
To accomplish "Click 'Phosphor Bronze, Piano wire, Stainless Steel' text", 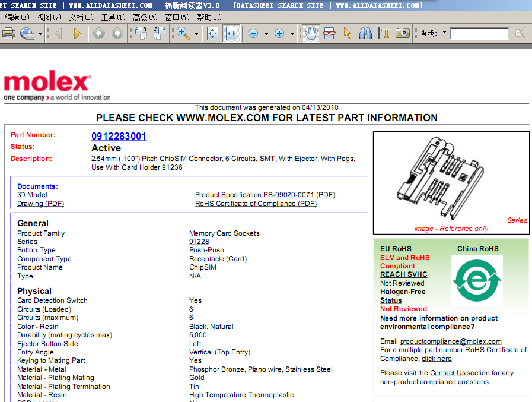I will pos(261,369).
